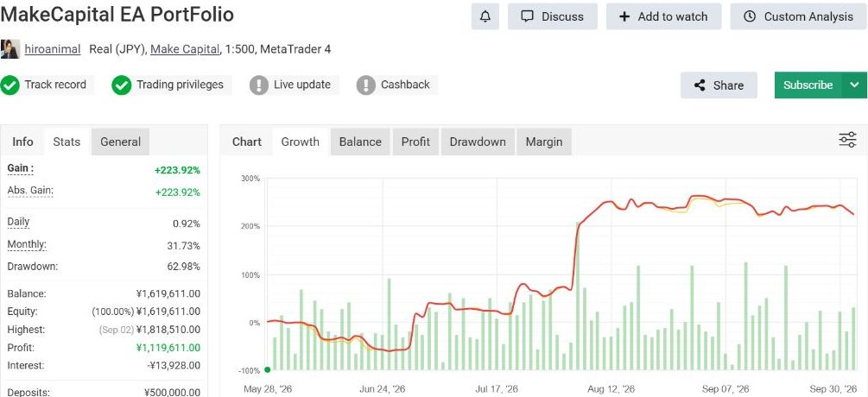Click Interest value -¥13,928.00
Viewport: 868px width, 397px height.
[x=174, y=365]
